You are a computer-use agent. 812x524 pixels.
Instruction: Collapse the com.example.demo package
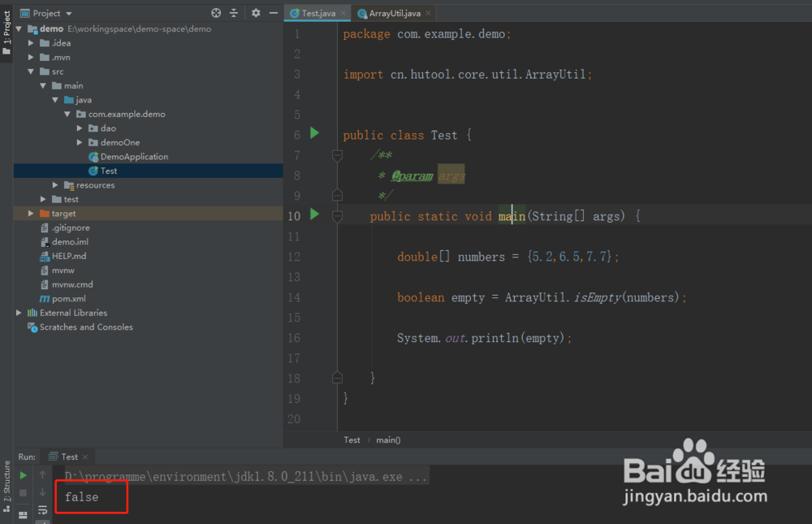pos(67,114)
